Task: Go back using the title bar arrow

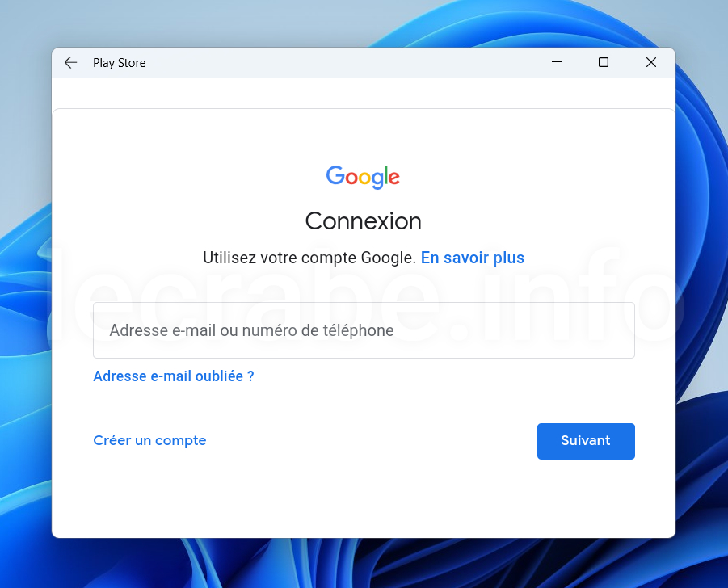Action: point(70,63)
